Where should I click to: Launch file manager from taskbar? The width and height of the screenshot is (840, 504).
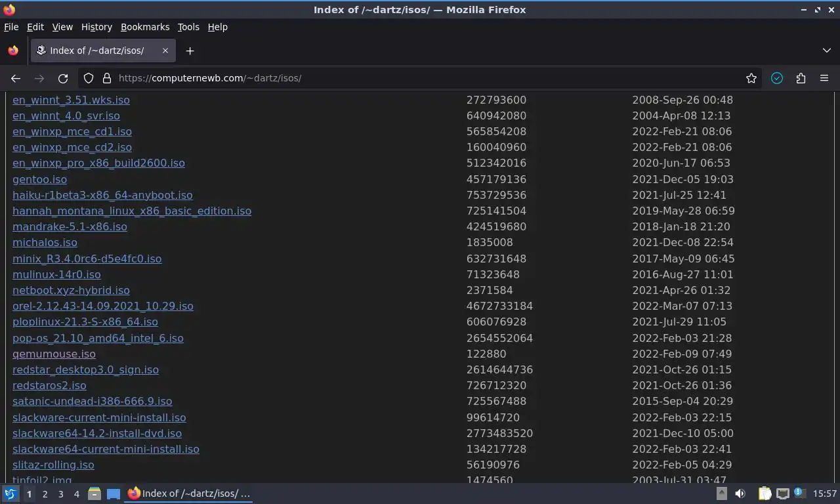(94, 493)
